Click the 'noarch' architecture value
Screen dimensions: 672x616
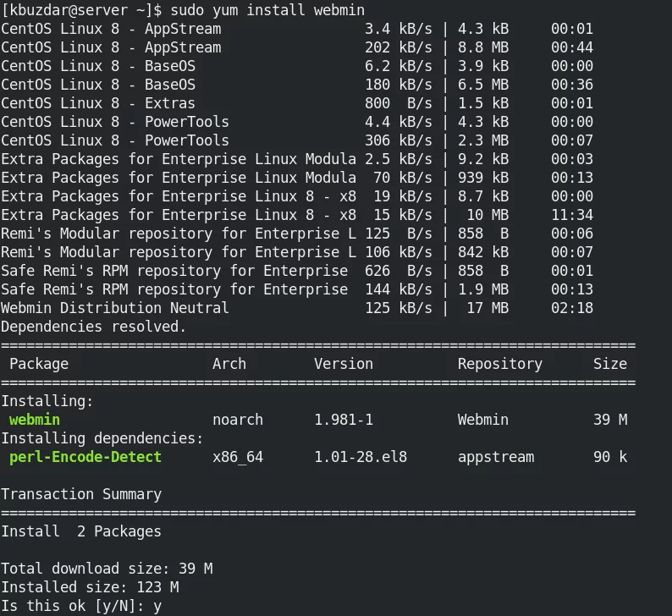tap(238, 420)
